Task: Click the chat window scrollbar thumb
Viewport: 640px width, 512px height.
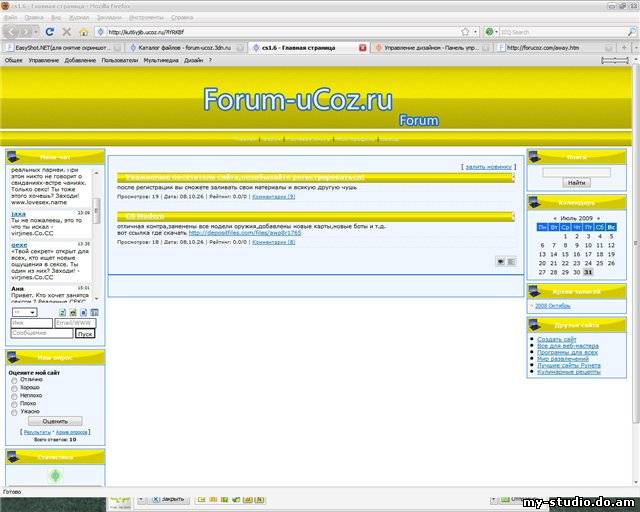Action: (97, 211)
